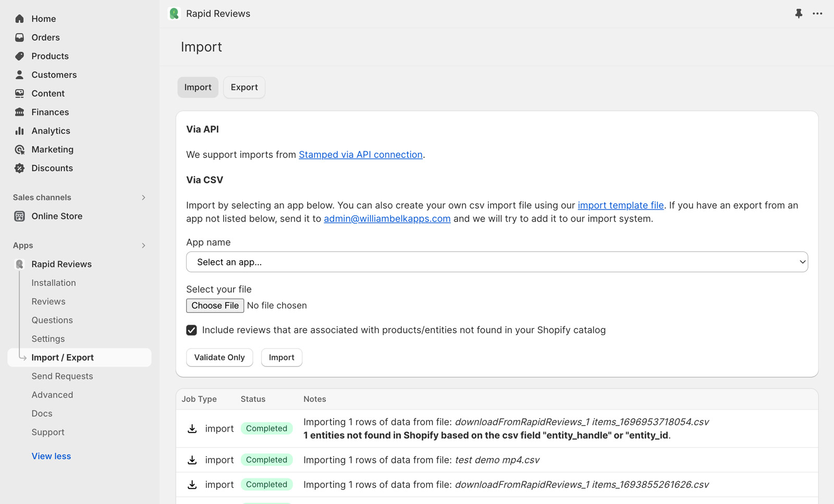This screenshot has height=504, width=834.
Task: Expand the Sales channels section
Action: click(143, 198)
